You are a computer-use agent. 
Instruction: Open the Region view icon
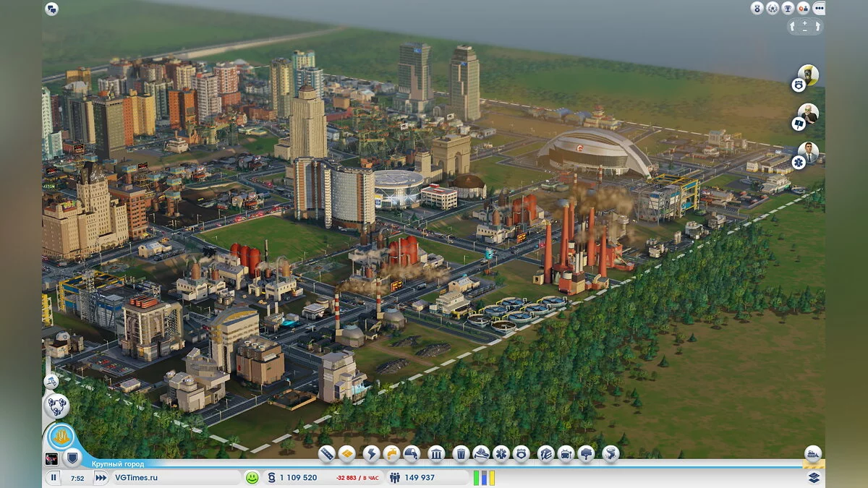click(x=56, y=406)
